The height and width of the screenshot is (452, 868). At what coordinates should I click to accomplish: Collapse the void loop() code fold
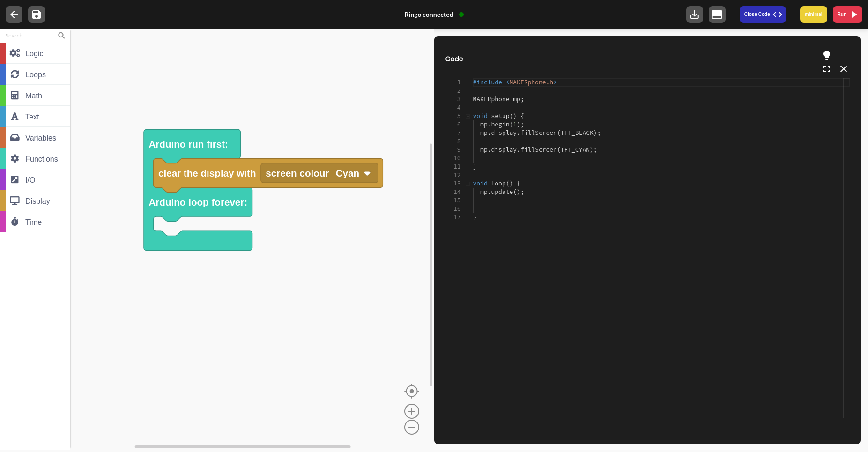pyautogui.click(x=467, y=184)
